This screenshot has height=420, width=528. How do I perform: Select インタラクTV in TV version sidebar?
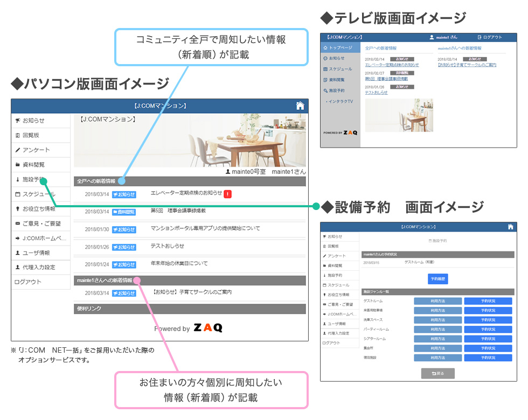tap(341, 101)
